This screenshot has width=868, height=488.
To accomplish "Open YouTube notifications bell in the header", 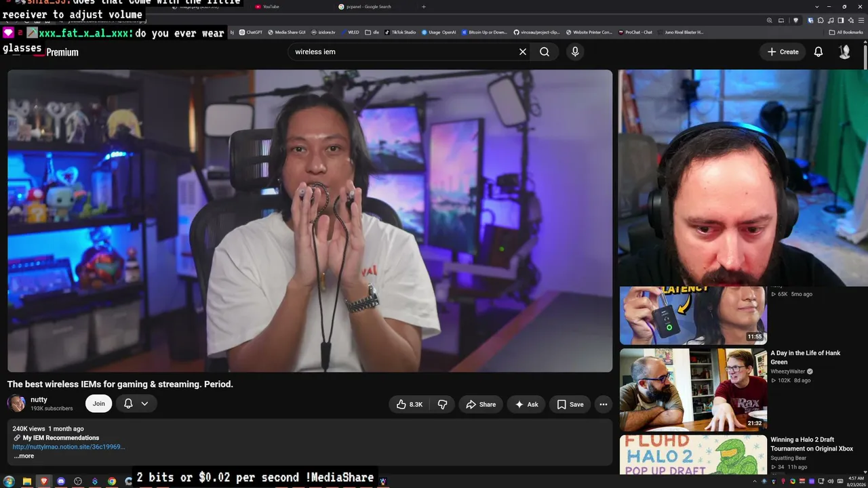I will pyautogui.click(x=818, y=52).
